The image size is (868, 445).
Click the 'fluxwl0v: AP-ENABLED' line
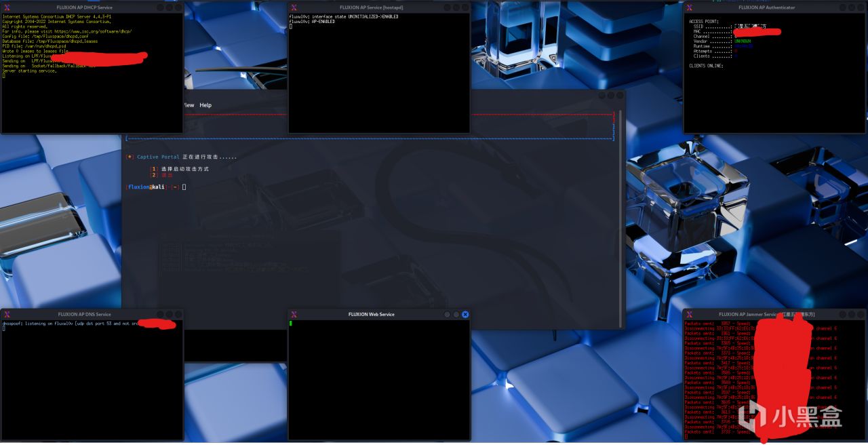(312, 21)
